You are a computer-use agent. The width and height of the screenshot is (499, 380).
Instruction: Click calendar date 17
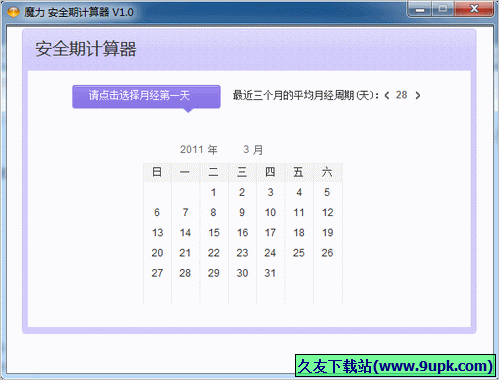click(x=270, y=233)
